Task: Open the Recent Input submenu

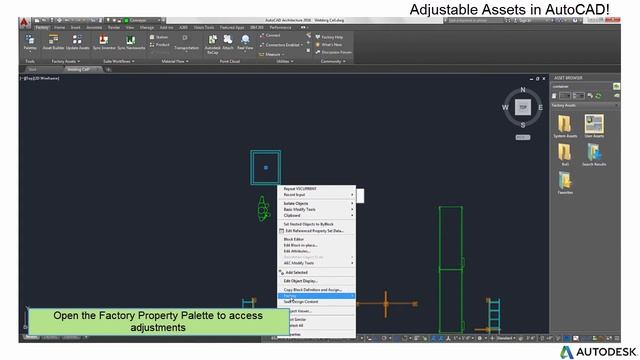Action: click(316, 195)
